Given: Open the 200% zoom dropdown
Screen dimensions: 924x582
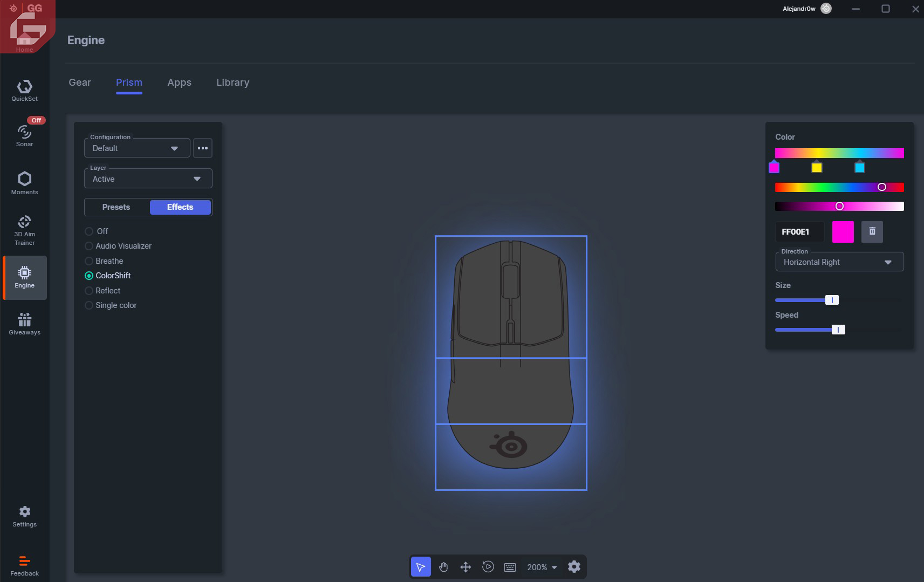Looking at the screenshot, I should 542,567.
